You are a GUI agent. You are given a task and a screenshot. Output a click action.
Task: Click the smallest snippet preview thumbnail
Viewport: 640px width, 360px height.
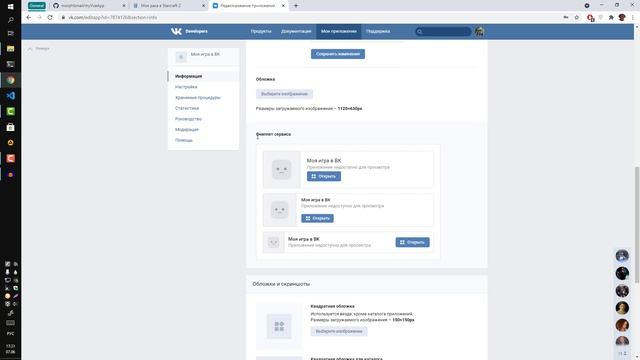273,242
